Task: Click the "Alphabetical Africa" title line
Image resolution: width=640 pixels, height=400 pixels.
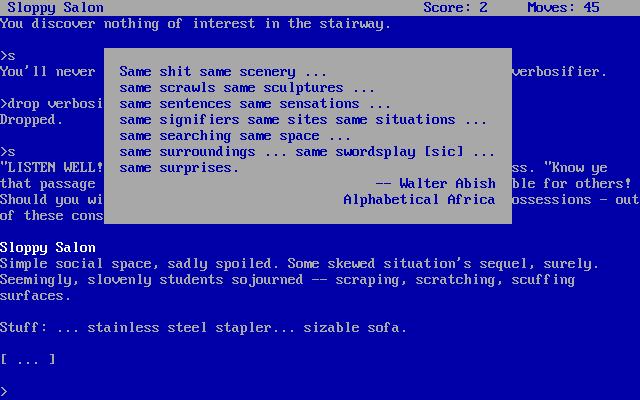Action: pos(419,200)
